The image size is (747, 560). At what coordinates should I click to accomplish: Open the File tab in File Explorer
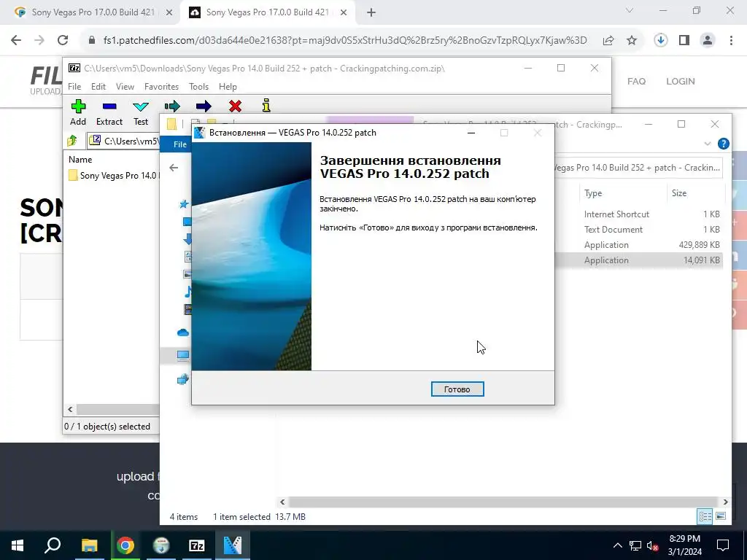pos(179,144)
